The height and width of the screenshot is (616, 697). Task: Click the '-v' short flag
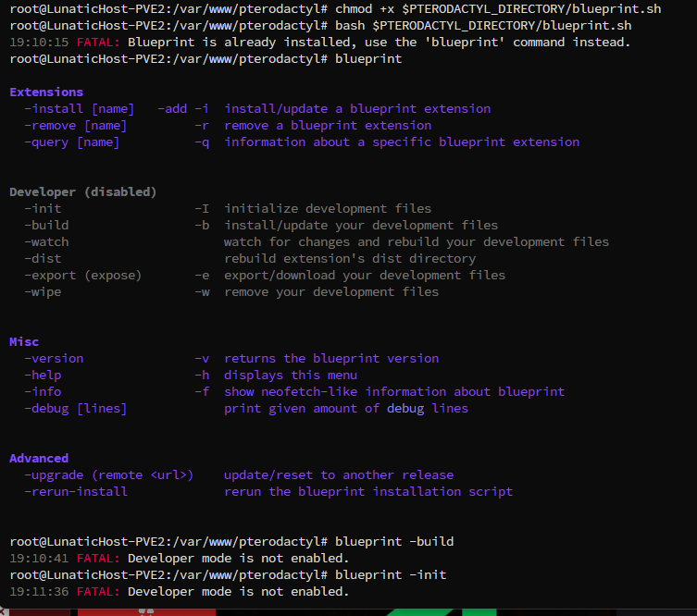[202, 359]
